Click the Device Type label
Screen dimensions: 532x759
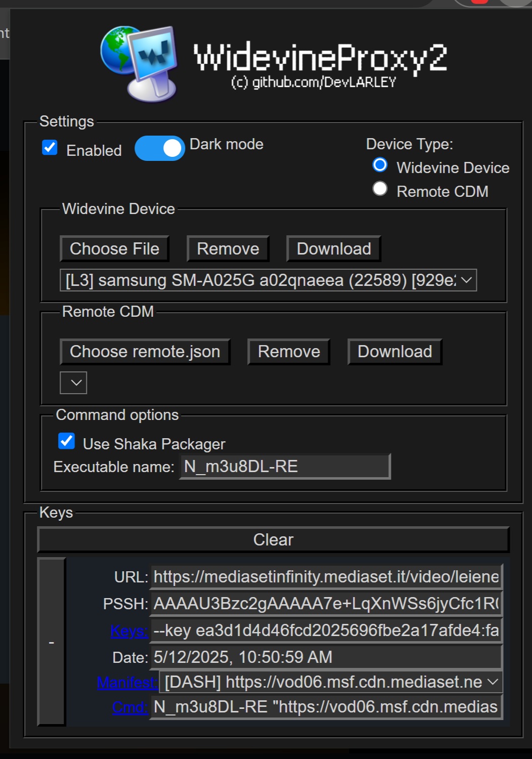tap(410, 144)
